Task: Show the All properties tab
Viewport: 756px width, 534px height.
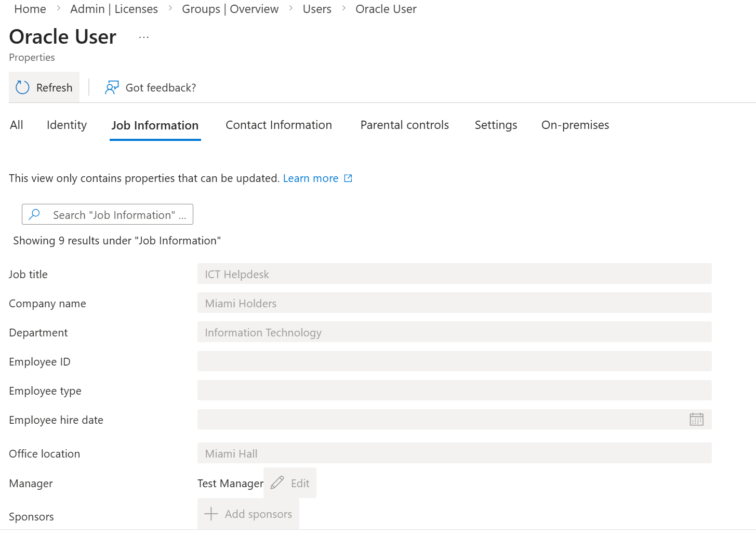Action: 17,125
